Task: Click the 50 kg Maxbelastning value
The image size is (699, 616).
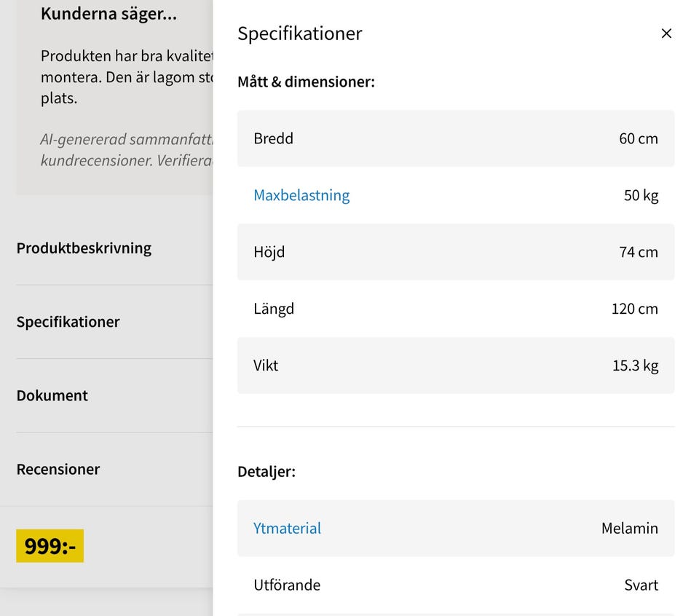Action: 641,195
